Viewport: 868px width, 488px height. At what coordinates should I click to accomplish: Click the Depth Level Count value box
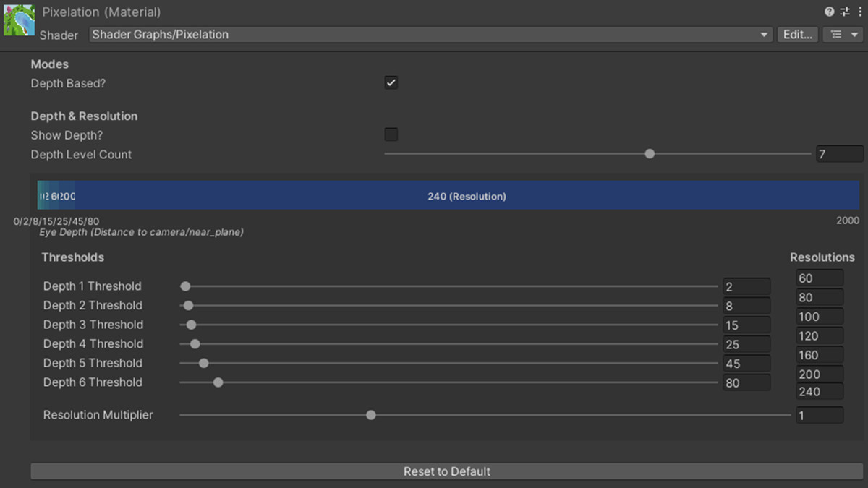pos(839,153)
